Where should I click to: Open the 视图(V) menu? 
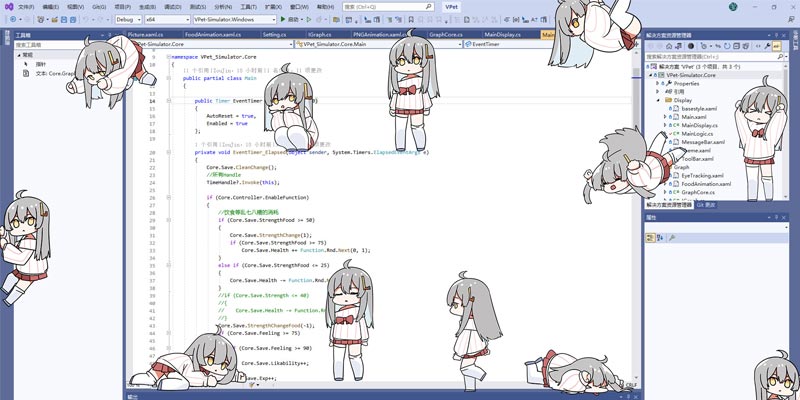75,7
